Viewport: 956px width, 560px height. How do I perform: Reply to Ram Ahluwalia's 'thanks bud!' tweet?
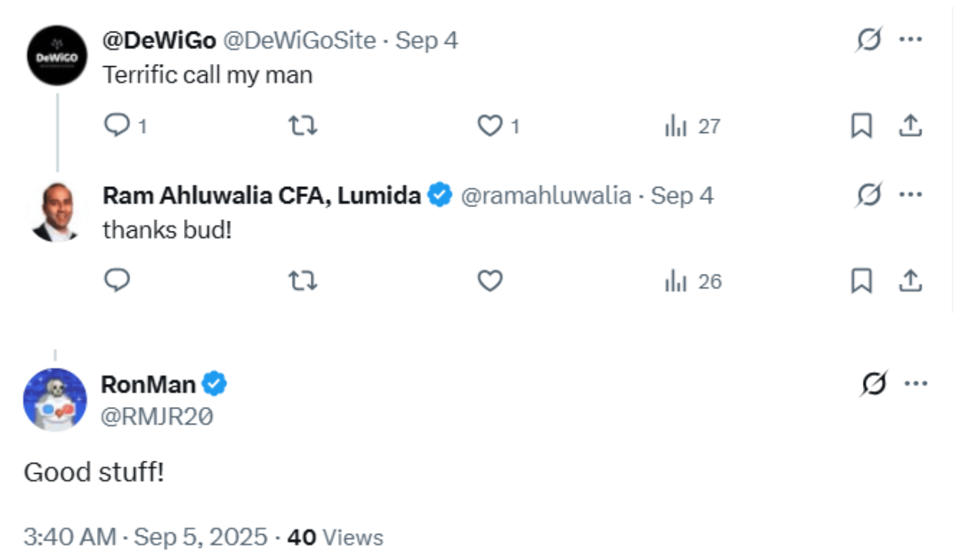point(117,282)
